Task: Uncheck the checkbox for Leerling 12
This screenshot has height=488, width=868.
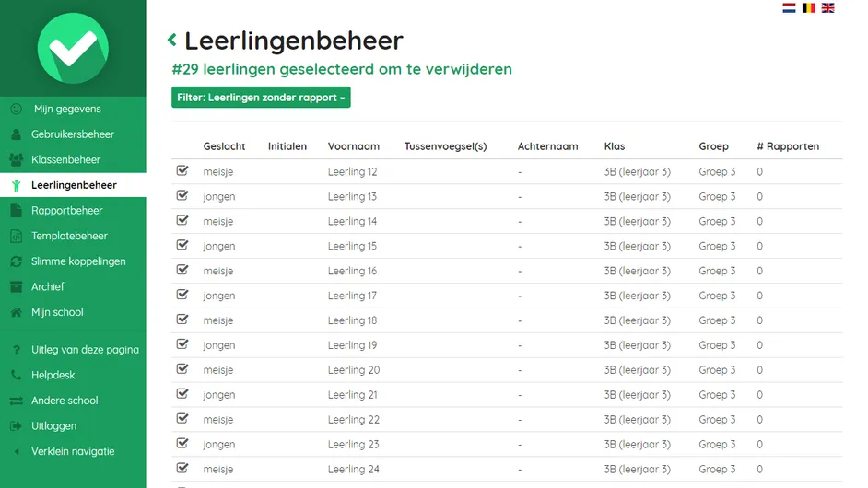Action: click(x=182, y=171)
